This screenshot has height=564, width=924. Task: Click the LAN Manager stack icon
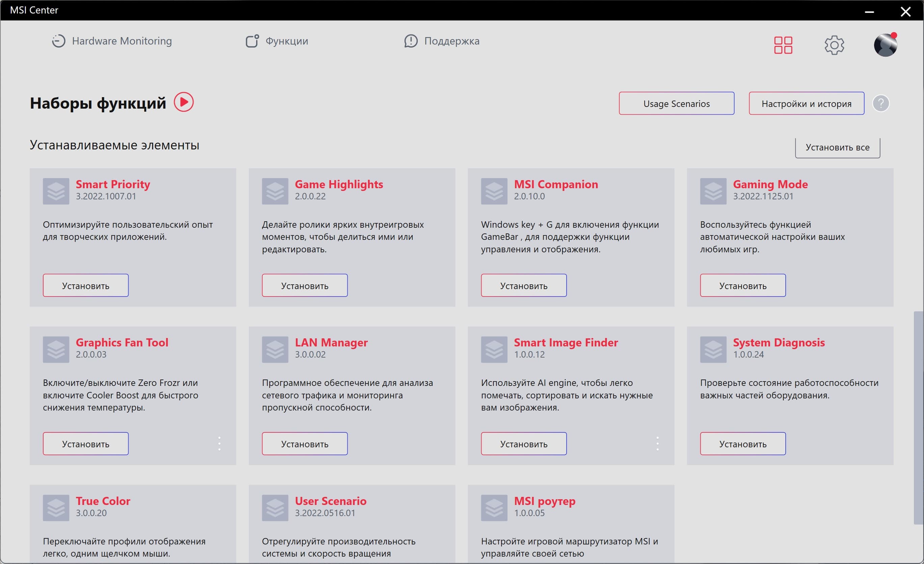tap(275, 349)
